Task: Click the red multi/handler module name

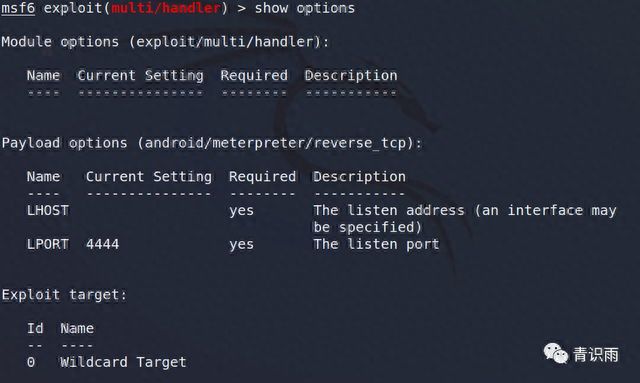Action: [166, 8]
